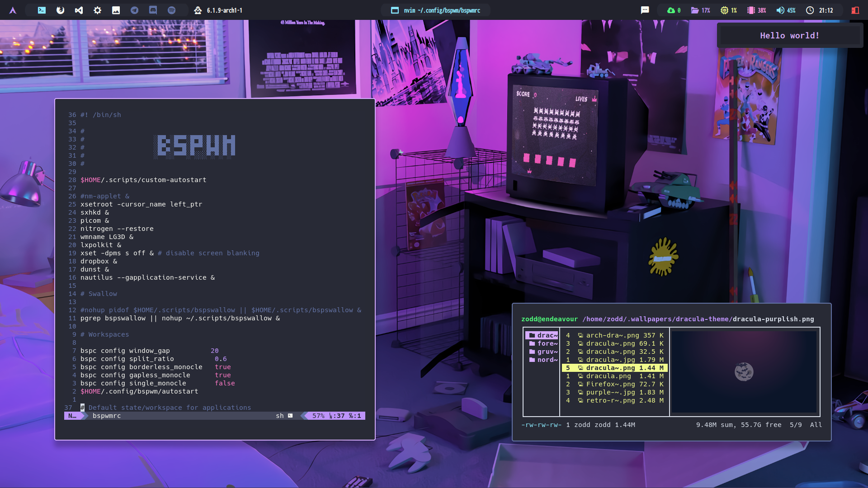Open Spotify from the bar

(171, 10)
